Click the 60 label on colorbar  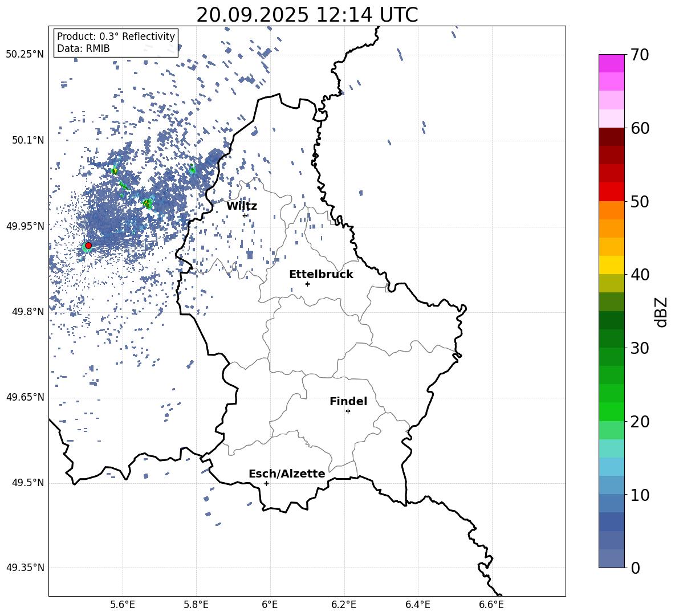640,128
